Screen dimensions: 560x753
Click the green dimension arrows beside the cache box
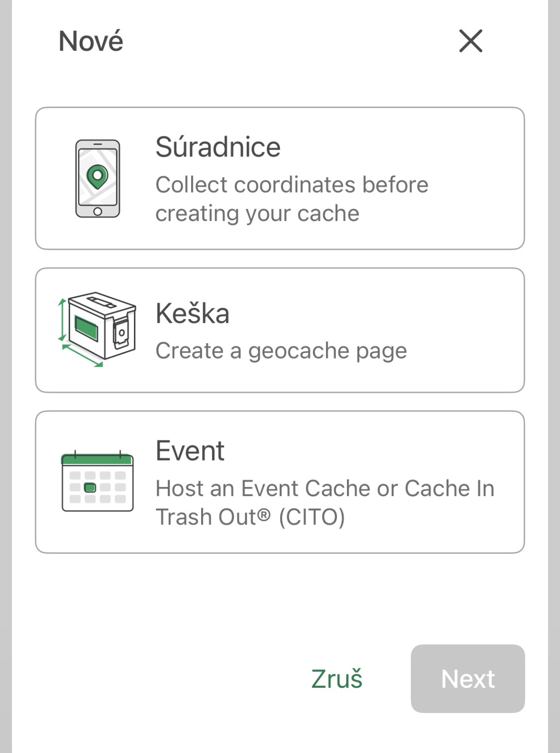click(x=62, y=320)
